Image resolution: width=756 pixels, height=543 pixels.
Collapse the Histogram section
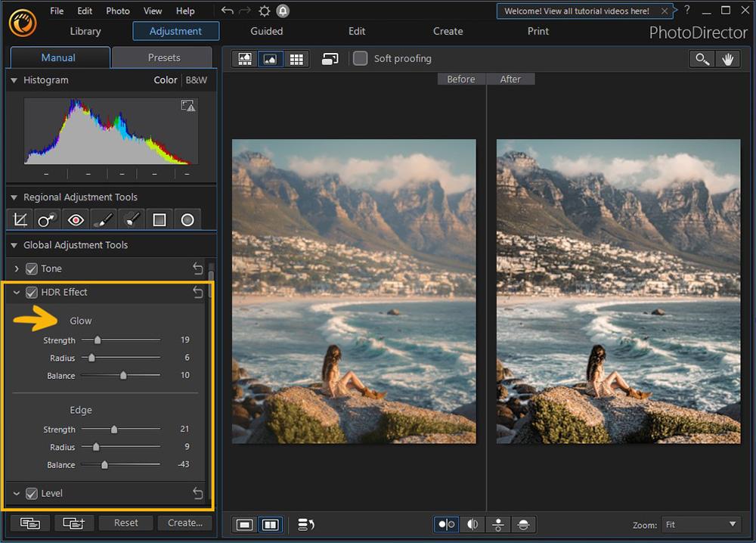point(14,80)
